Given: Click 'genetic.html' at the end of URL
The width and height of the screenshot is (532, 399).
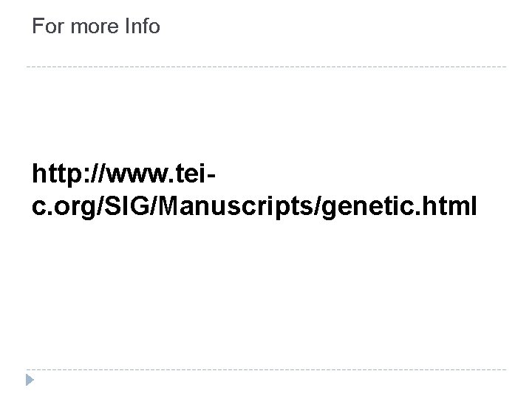Looking at the screenshot, I should coord(399,206).
